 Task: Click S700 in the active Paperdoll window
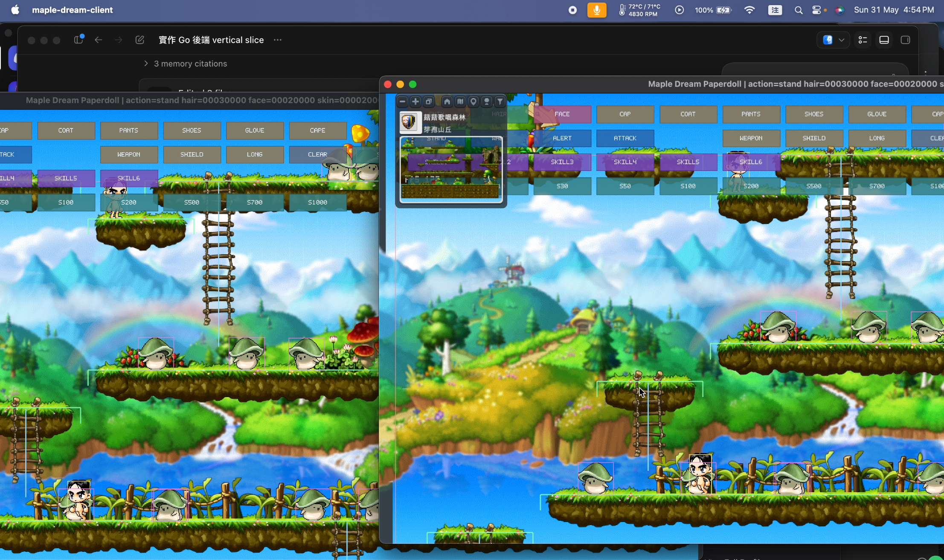point(877,186)
